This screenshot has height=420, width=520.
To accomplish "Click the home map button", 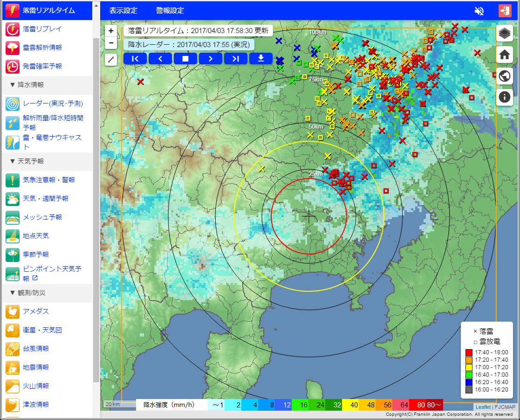I will click(x=505, y=55).
